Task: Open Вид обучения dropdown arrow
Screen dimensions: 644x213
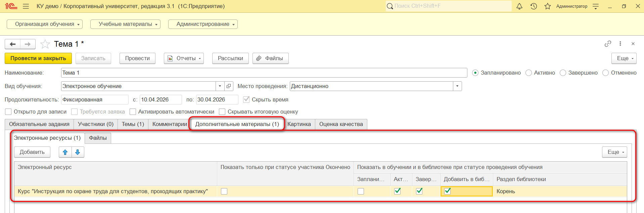Action: tap(220, 86)
